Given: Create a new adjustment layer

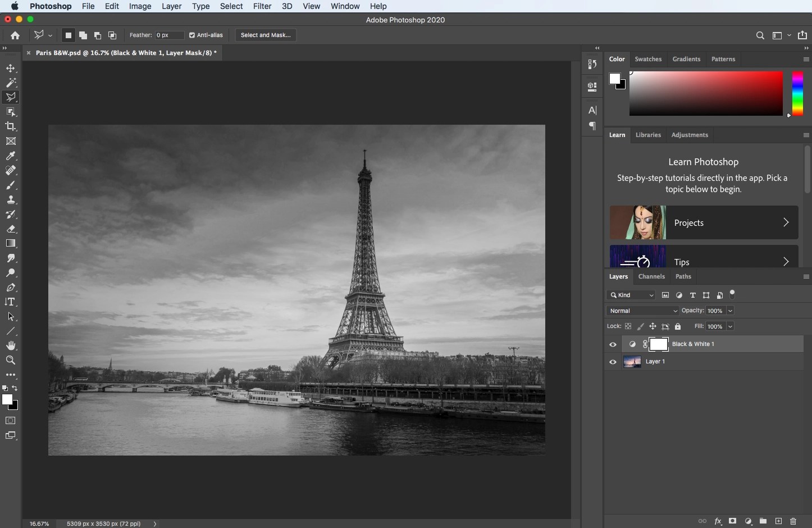Looking at the screenshot, I should point(748,521).
